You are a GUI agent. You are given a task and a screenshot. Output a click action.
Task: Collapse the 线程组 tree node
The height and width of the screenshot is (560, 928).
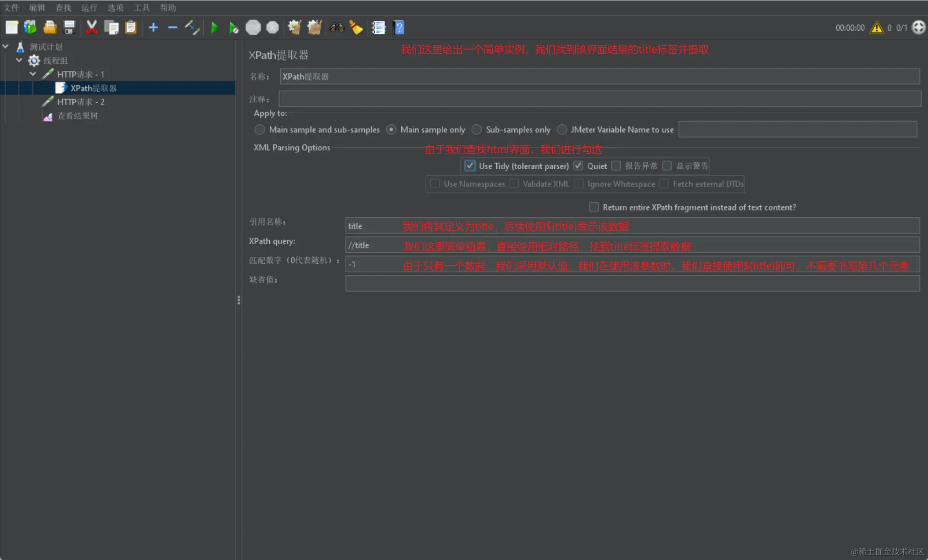tap(19, 60)
